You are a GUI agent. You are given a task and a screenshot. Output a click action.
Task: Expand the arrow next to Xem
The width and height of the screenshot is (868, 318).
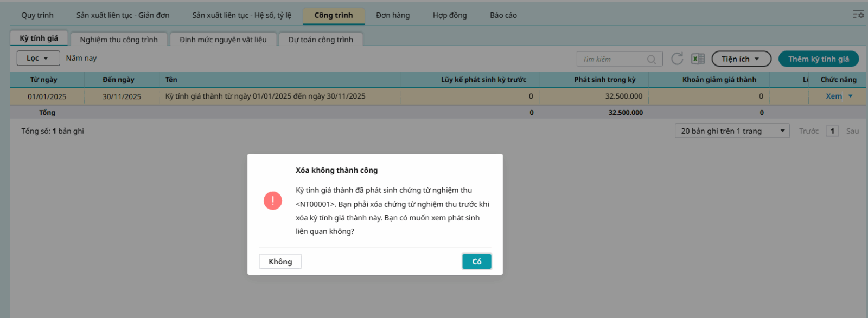click(x=851, y=96)
